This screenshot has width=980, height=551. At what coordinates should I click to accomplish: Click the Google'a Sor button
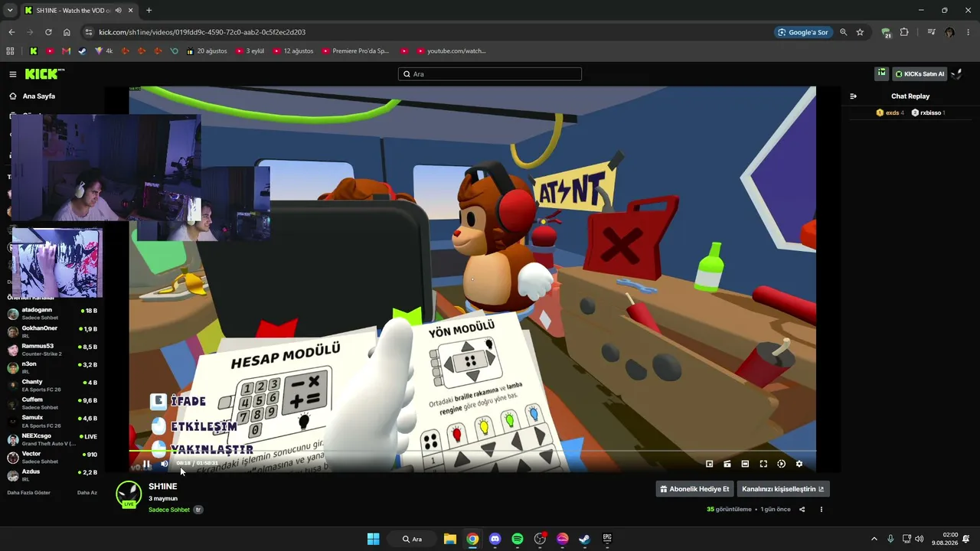802,32
